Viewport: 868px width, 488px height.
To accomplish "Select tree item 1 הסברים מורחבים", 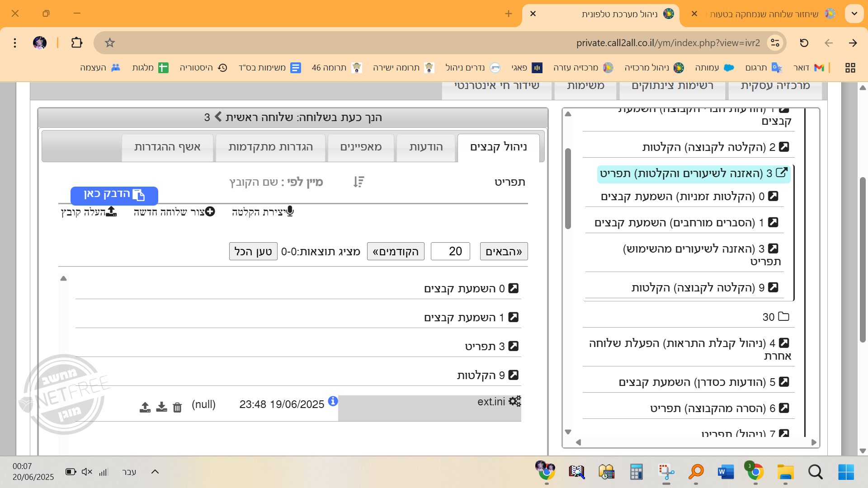I will (686, 223).
